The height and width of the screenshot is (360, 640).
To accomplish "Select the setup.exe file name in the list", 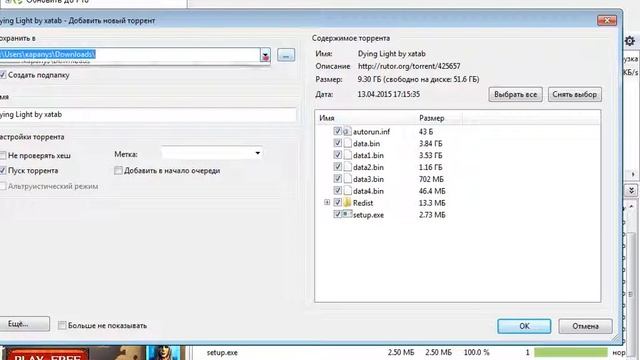I will click(x=368, y=215).
